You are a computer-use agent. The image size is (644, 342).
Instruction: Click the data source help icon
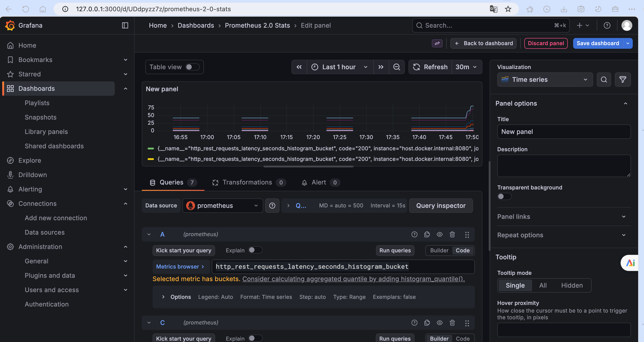[272, 205]
